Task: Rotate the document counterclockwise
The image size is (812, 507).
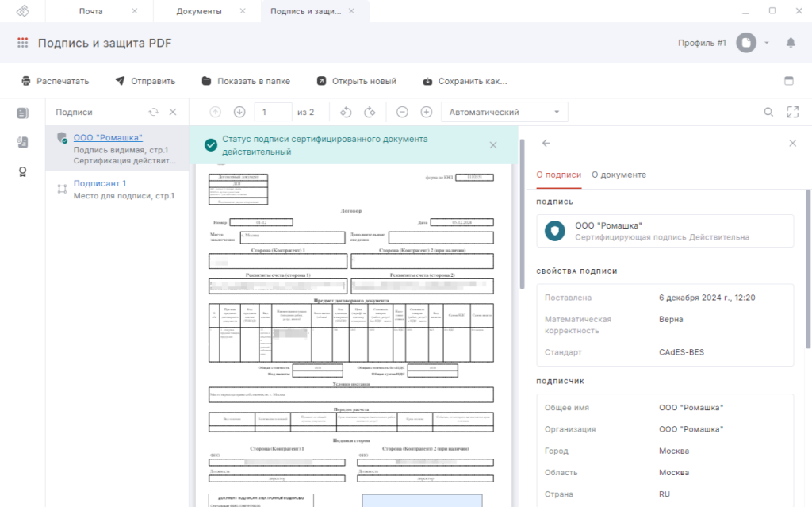Action: coord(346,113)
